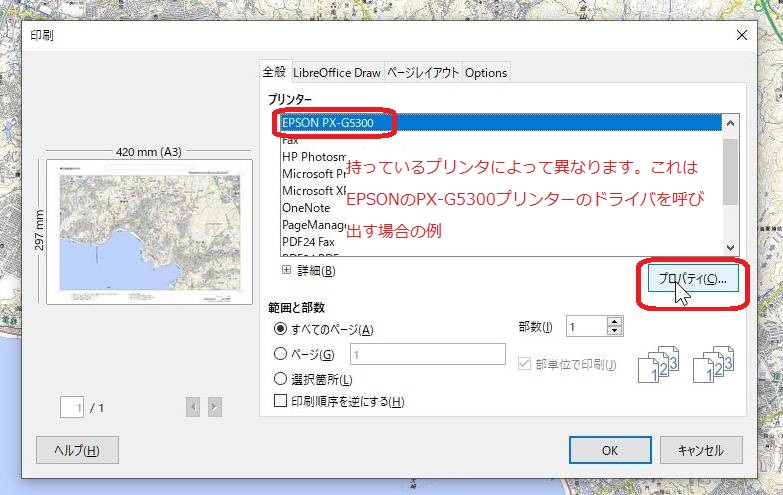The height and width of the screenshot is (495, 783).
Task: Close the 印刷 dialog window
Action: point(741,35)
